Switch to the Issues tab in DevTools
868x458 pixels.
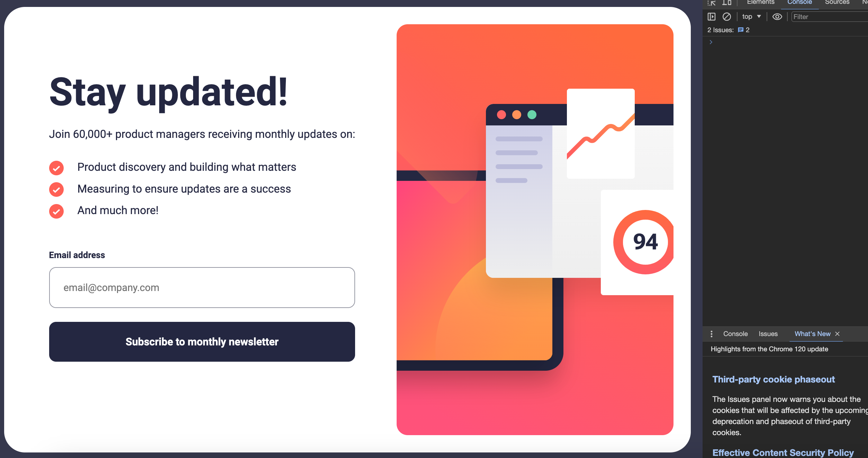tap(768, 334)
